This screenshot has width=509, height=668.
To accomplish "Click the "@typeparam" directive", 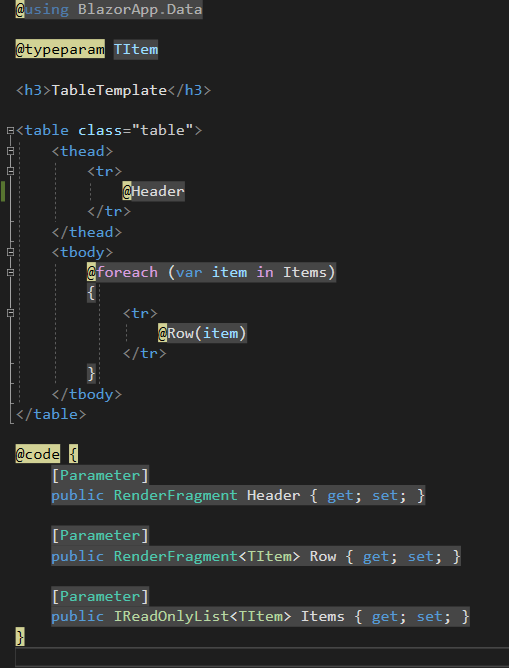I will coord(60,50).
